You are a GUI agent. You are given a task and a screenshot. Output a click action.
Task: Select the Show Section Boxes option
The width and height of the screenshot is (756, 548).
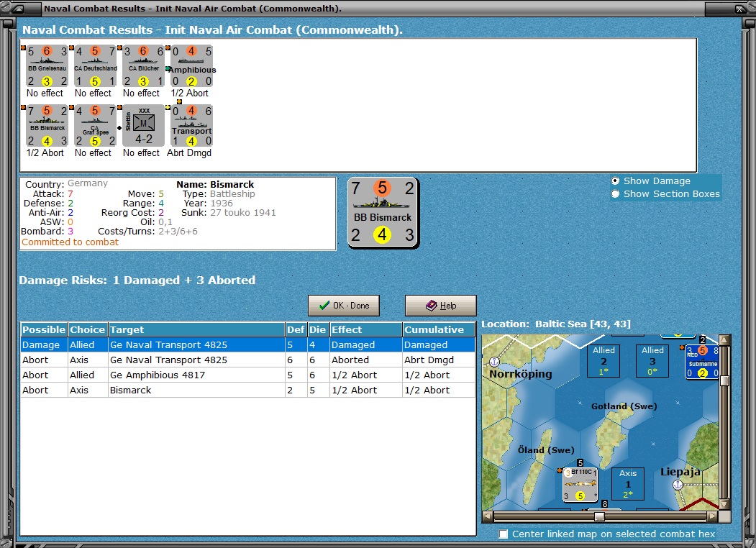pyautogui.click(x=615, y=193)
